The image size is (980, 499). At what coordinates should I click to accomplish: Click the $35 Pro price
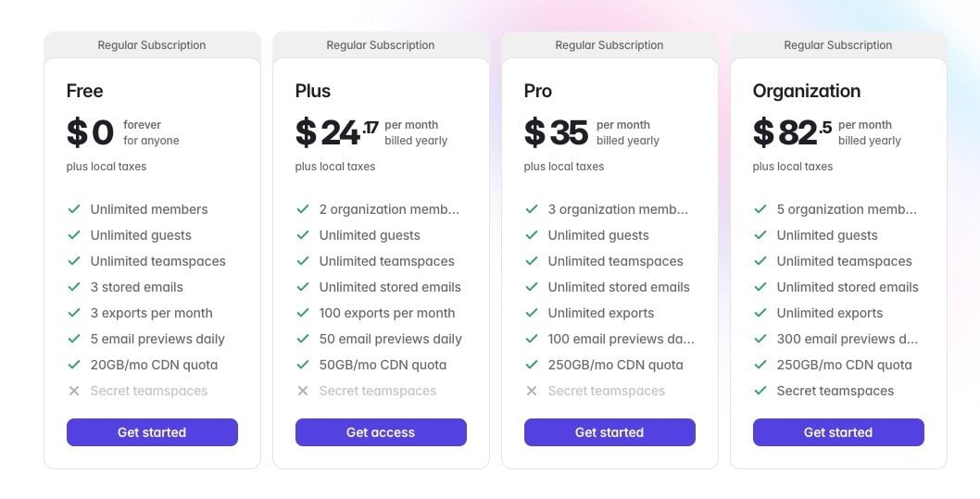556,133
